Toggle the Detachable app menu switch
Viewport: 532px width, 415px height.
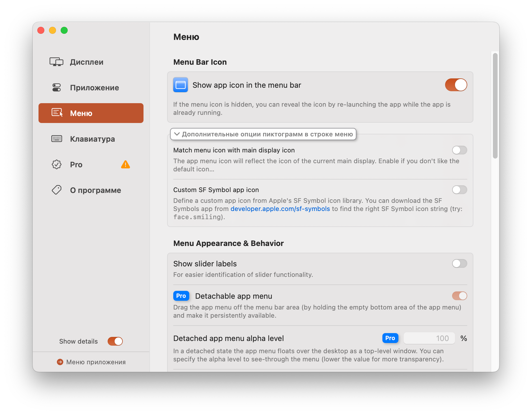click(459, 296)
